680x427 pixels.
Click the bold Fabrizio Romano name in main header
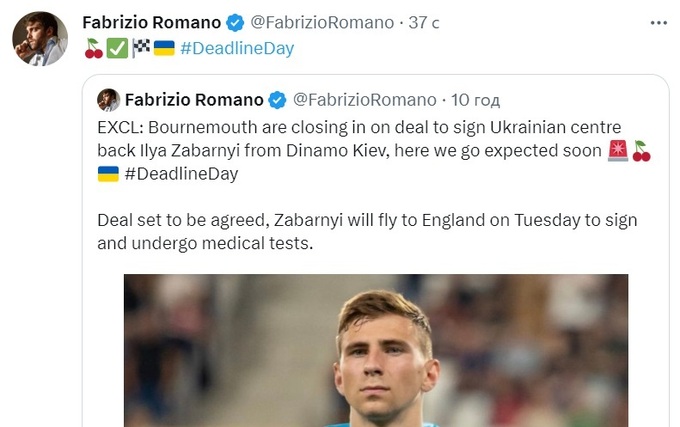[x=150, y=21]
